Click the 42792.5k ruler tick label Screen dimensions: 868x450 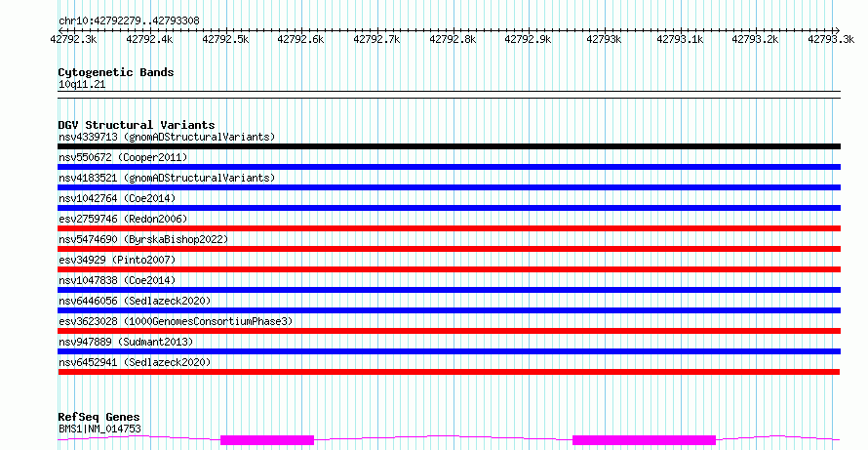225,39
